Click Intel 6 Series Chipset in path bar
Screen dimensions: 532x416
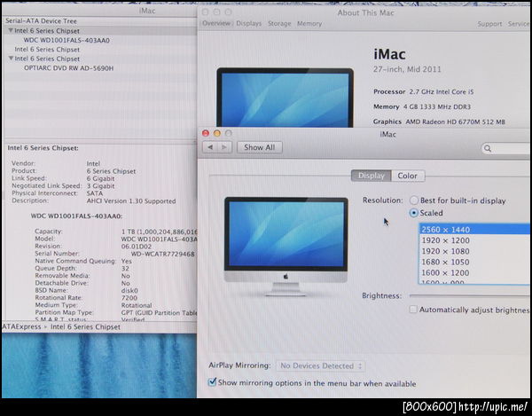[x=85, y=327]
